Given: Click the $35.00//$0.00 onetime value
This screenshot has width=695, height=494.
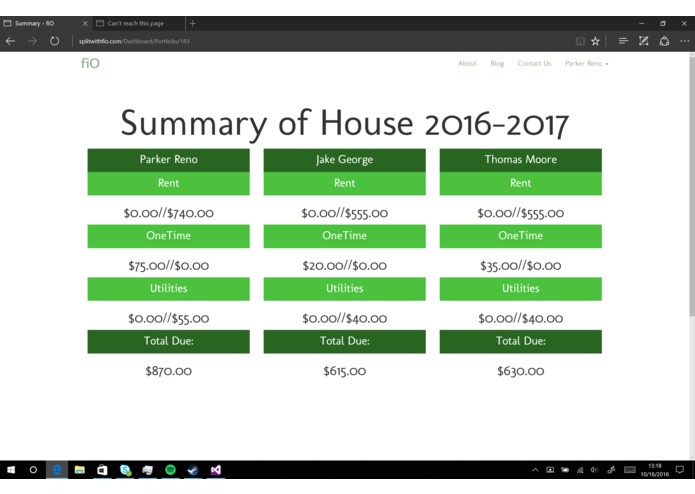Looking at the screenshot, I should [520, 266].
